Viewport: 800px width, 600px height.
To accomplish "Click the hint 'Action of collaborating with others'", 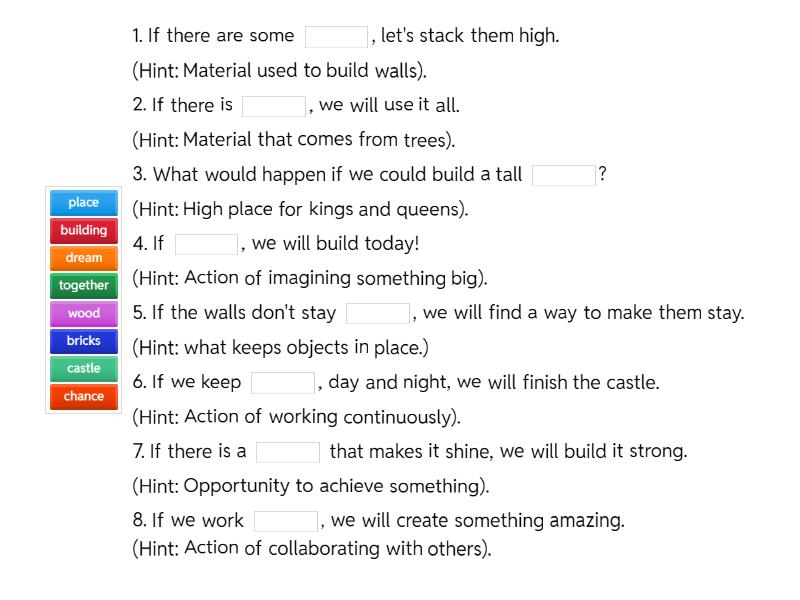I will coord(311,548).
